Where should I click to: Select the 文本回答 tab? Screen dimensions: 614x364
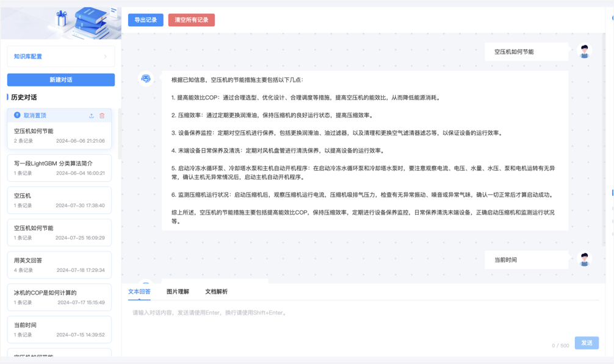point(139,291)
